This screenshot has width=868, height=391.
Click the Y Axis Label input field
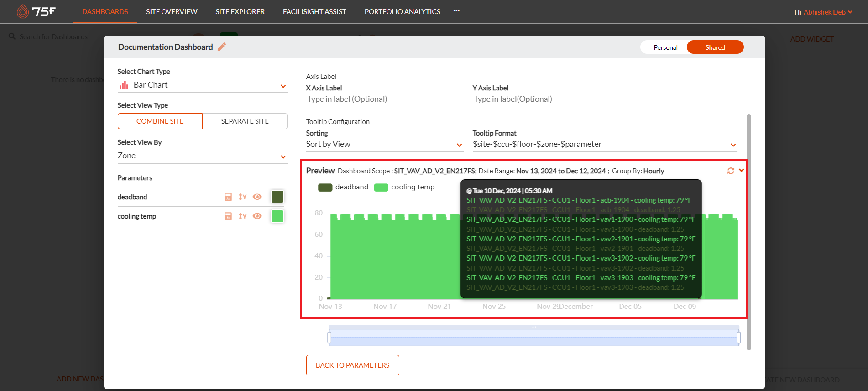pos(551,99)
